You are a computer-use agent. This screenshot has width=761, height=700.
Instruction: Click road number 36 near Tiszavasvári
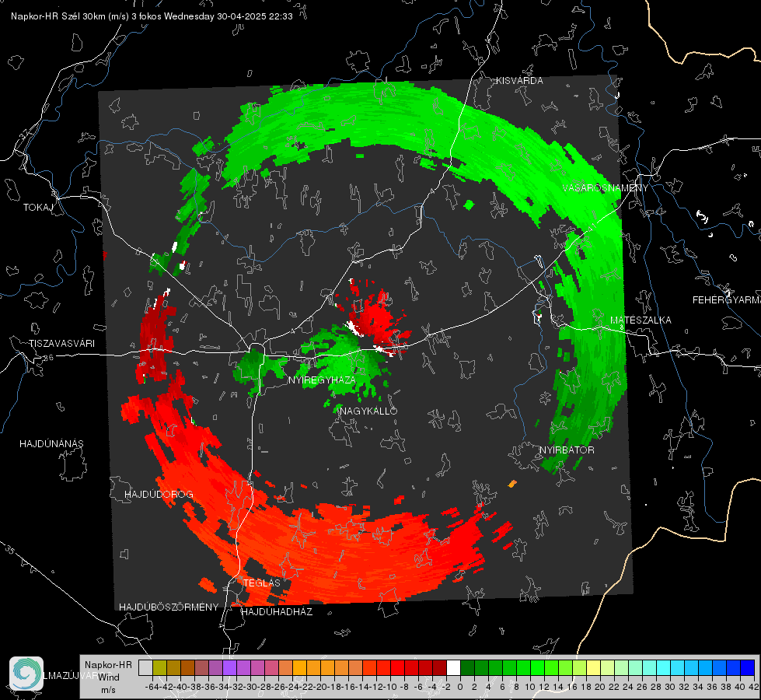tap(48, 358)
